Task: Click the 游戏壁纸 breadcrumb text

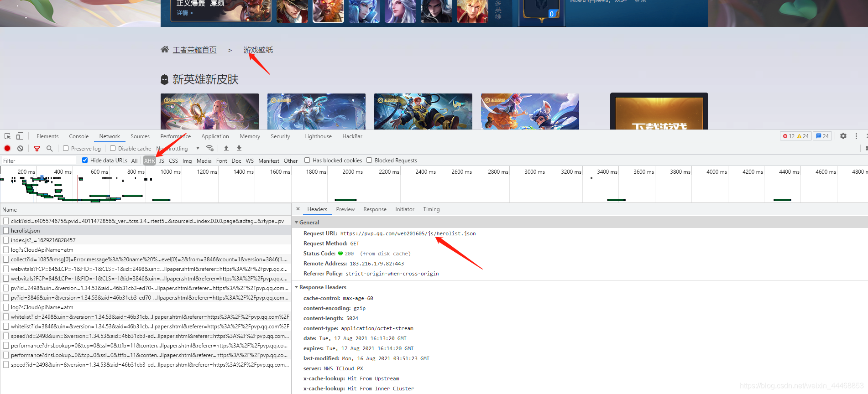Action: tap(258, 50)
